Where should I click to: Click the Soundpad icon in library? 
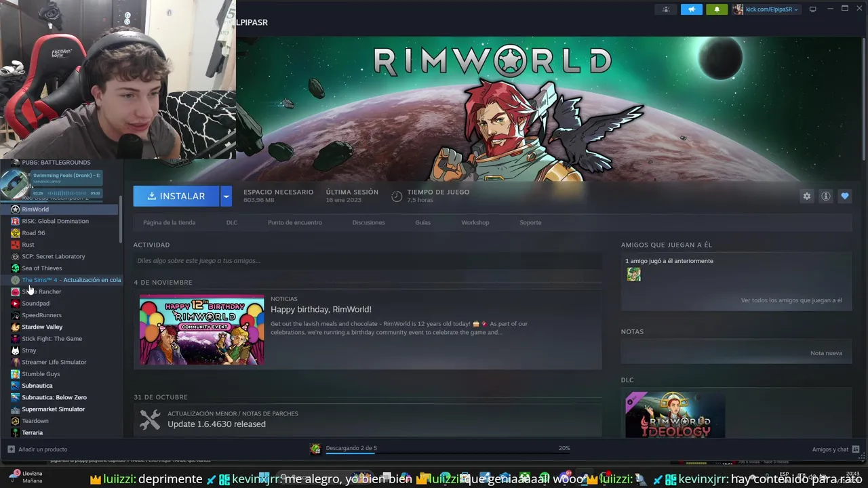tap(15, 303)
